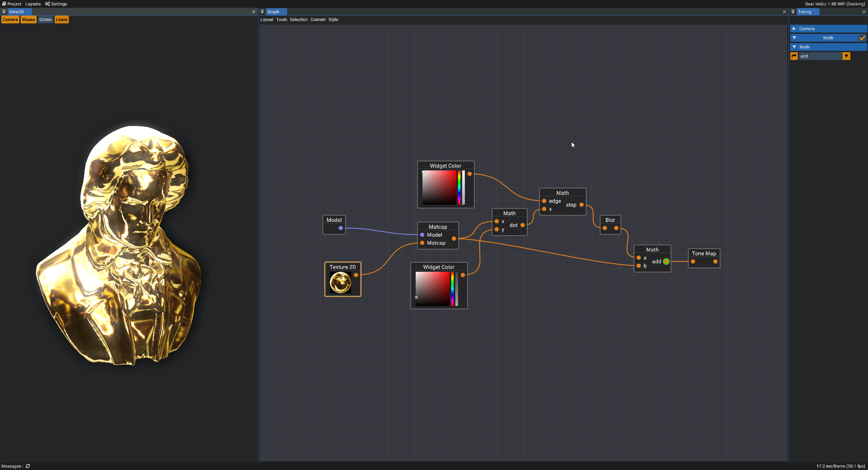Open the View3D panel dock menu triangle
This screenshot has height=470, width=868.
click(4, 12)
